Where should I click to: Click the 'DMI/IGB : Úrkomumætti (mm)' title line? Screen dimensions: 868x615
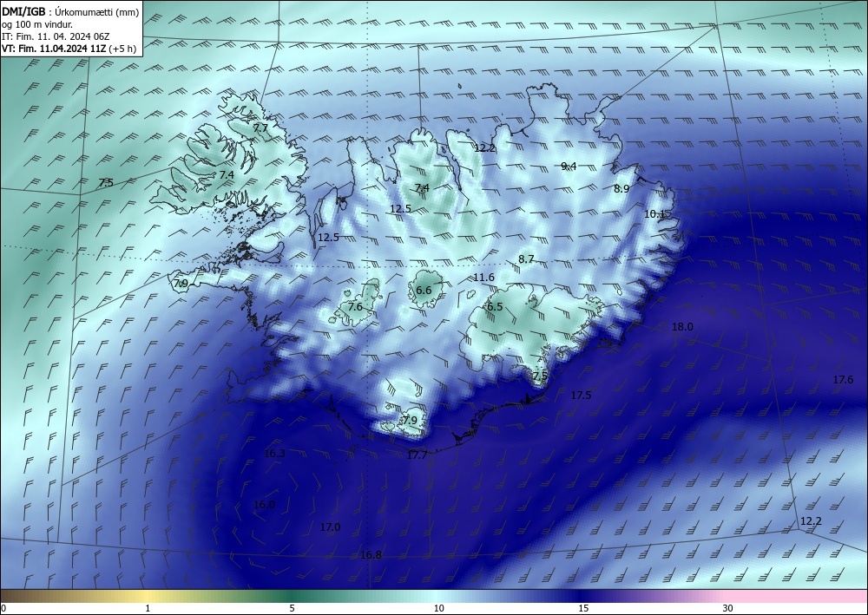pyautogui.click(x=70, y=10)
